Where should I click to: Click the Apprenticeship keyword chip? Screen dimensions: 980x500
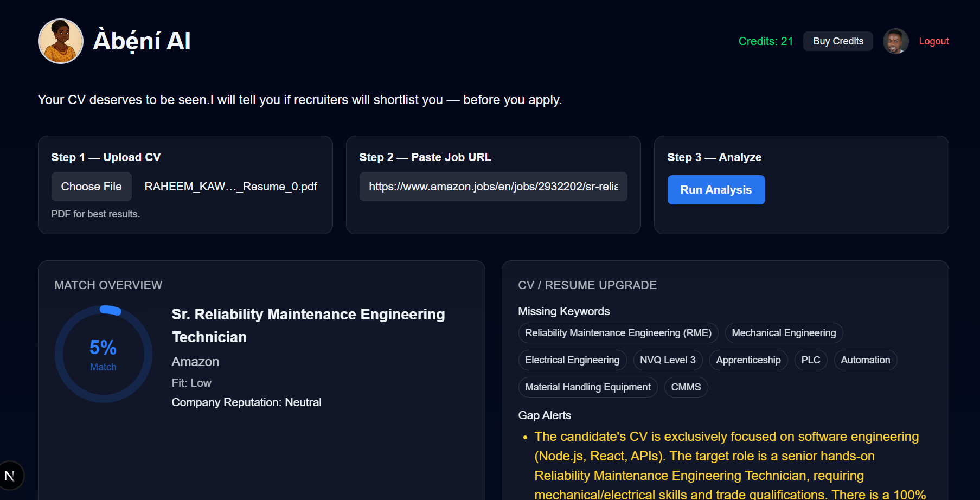[748, 360]
